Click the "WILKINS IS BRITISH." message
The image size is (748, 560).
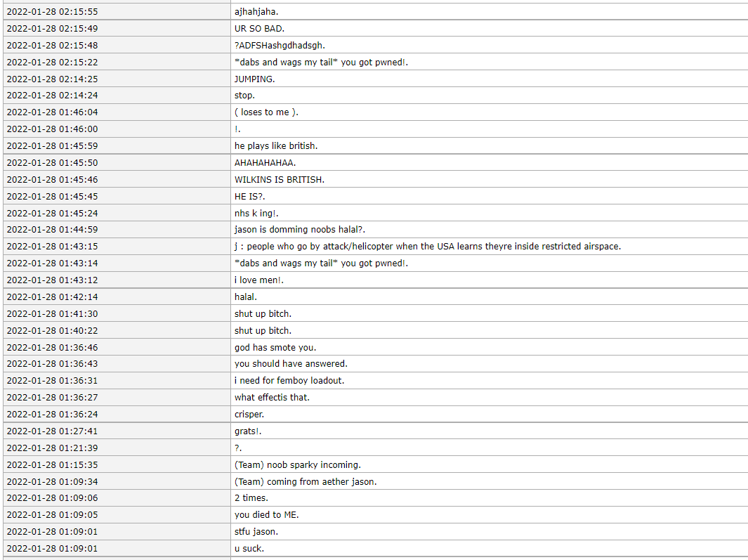coord(280,180)
